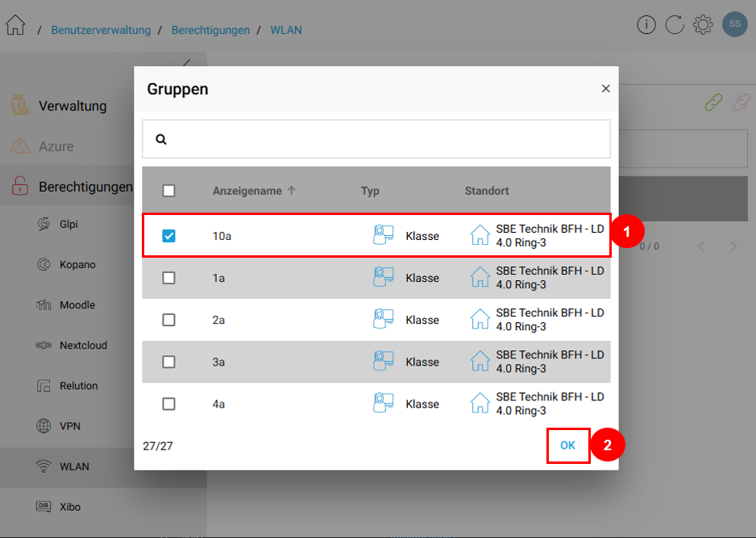Click the home icon in breadcrumb
756x538 pixels.
15,26
